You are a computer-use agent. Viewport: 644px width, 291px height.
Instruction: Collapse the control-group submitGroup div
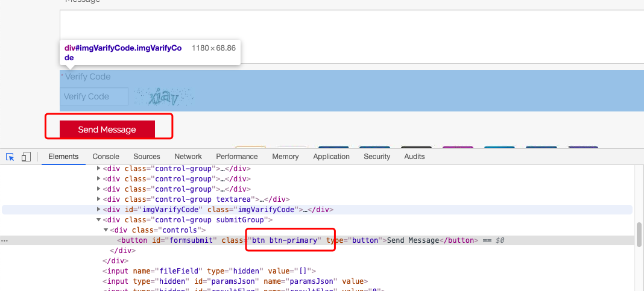coord(99,220)
